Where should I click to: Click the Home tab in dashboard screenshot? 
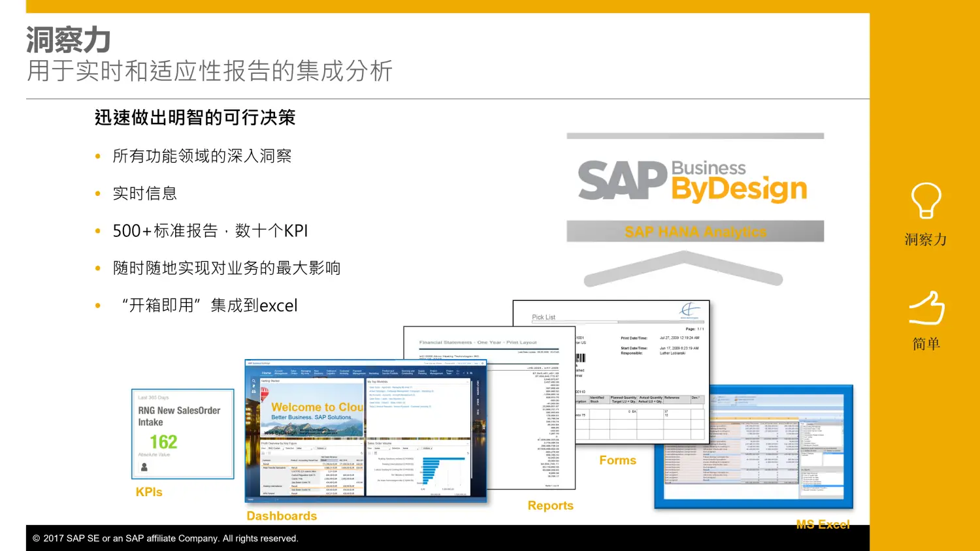click(x=267, y=373)
